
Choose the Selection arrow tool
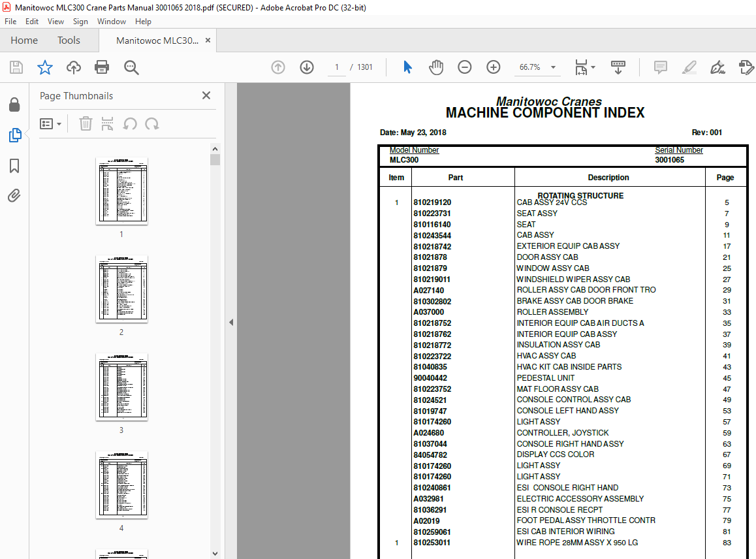(x=407, y=67)
